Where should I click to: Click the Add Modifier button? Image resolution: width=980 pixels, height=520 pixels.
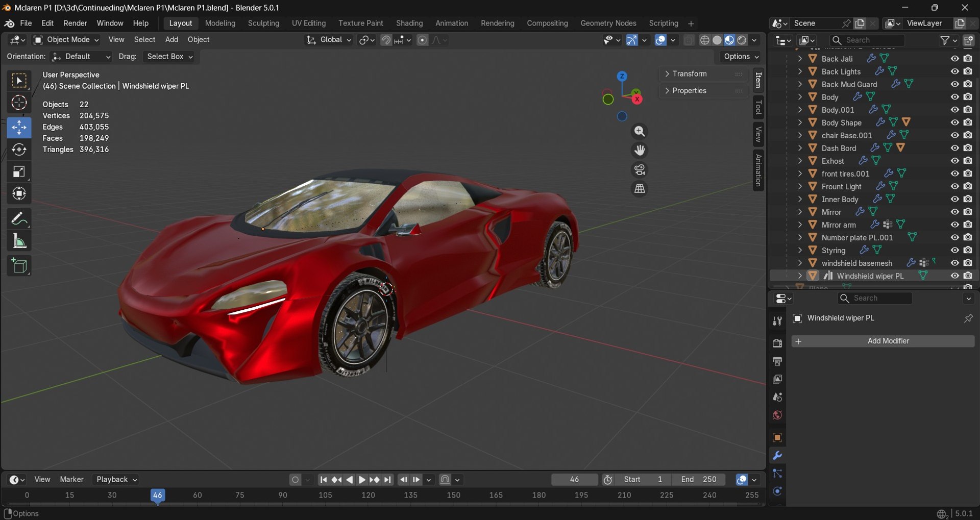pyautogui.click(x=883, y=341)
